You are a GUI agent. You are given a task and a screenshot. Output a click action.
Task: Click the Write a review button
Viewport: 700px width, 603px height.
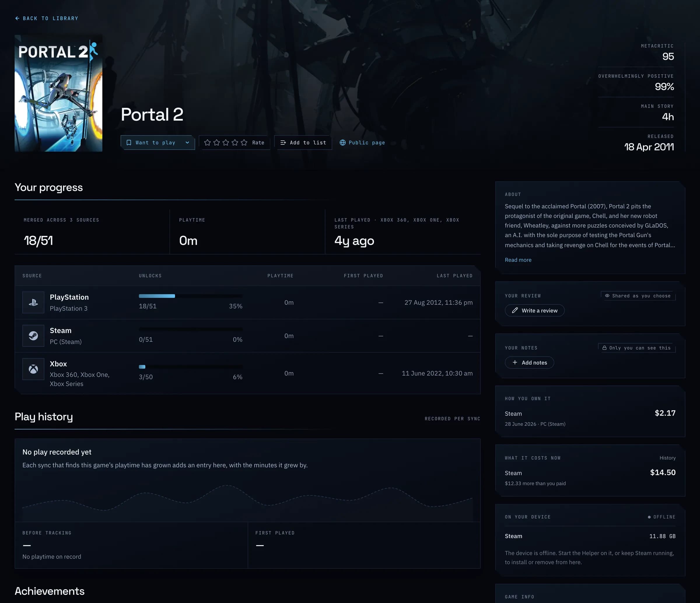tap(534, 311)
